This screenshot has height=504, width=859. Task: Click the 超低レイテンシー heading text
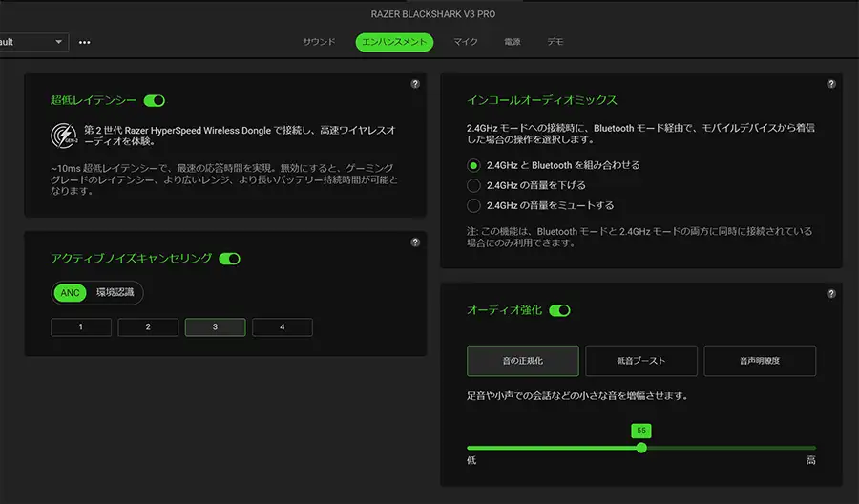(x=94, y=100)
